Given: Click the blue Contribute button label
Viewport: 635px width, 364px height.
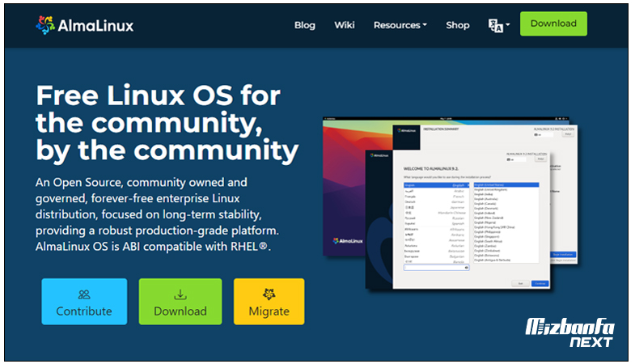Looking at the screenshot, I should coord(84,311).
